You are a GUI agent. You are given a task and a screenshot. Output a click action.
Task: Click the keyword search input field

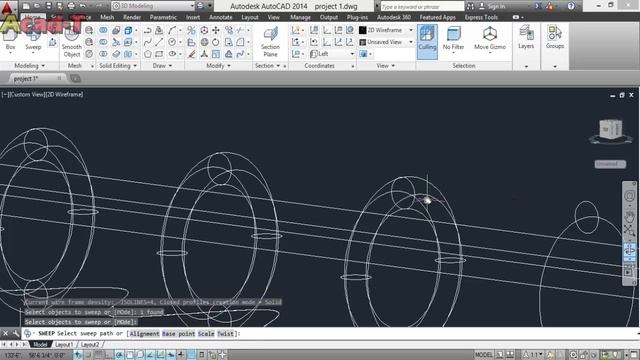(422, 7)
